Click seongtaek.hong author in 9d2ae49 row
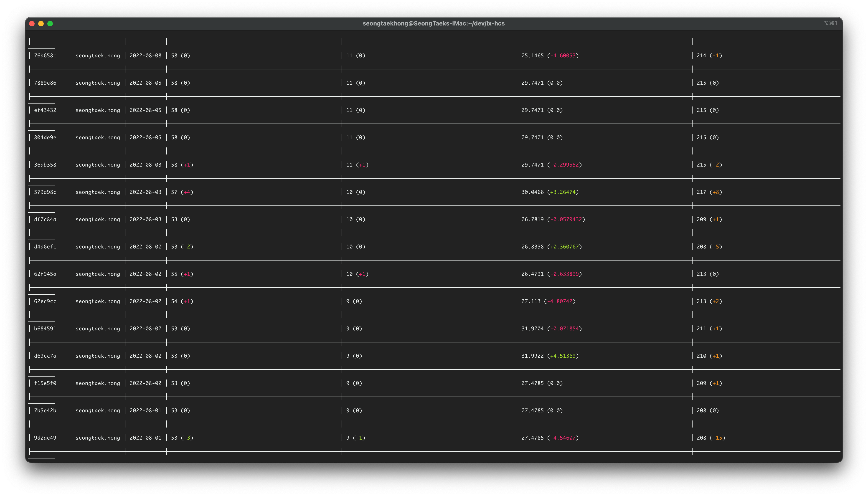 98,438
